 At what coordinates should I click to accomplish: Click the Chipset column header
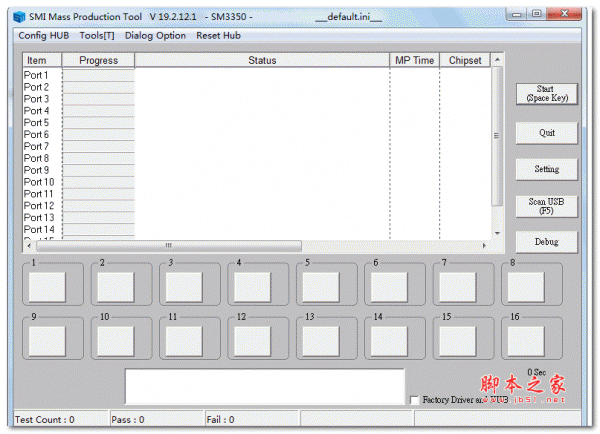pyautogui.click(x=465, y=60)
